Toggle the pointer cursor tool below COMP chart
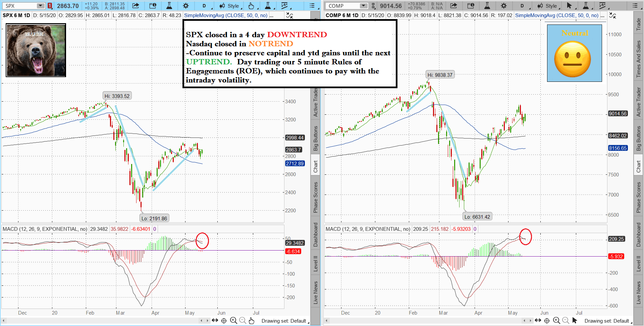This screenshot has height=326, width=644. (575, 321)
